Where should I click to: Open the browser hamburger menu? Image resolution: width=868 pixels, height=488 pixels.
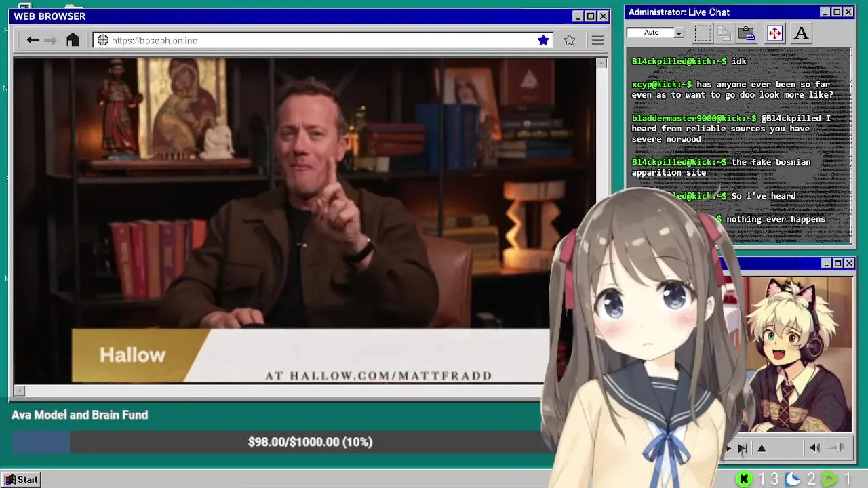pyautogui.click(x=597, y=41)
